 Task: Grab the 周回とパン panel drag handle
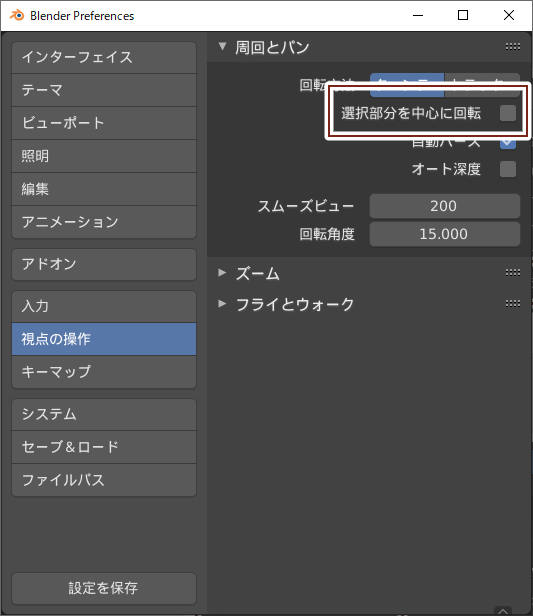(513, 47)
